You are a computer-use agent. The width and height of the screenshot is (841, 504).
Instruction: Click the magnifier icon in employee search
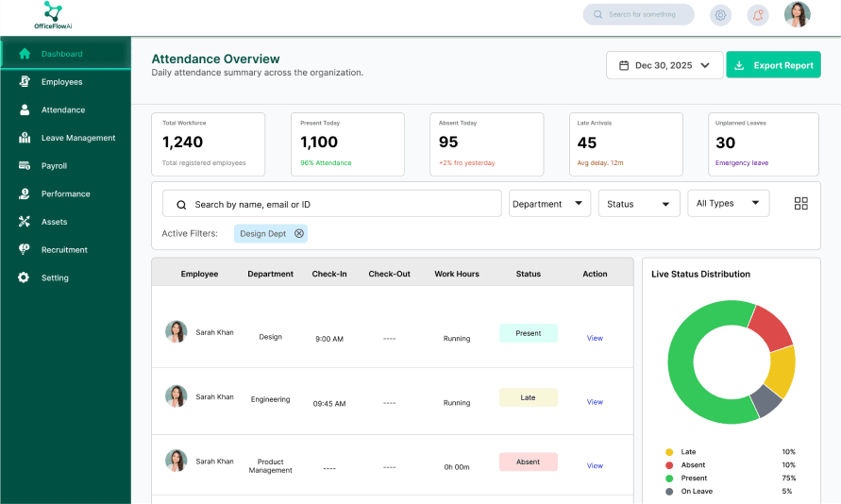tap(181, 205)
